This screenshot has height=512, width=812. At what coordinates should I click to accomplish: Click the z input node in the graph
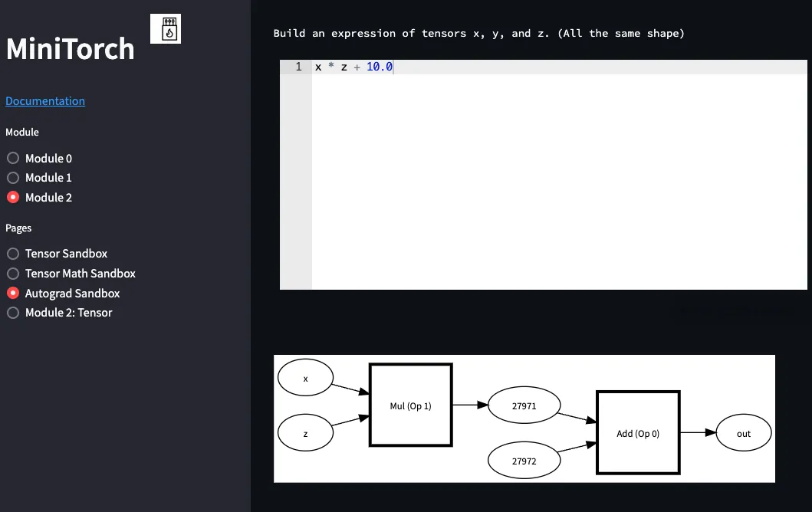tap(305, 433)
